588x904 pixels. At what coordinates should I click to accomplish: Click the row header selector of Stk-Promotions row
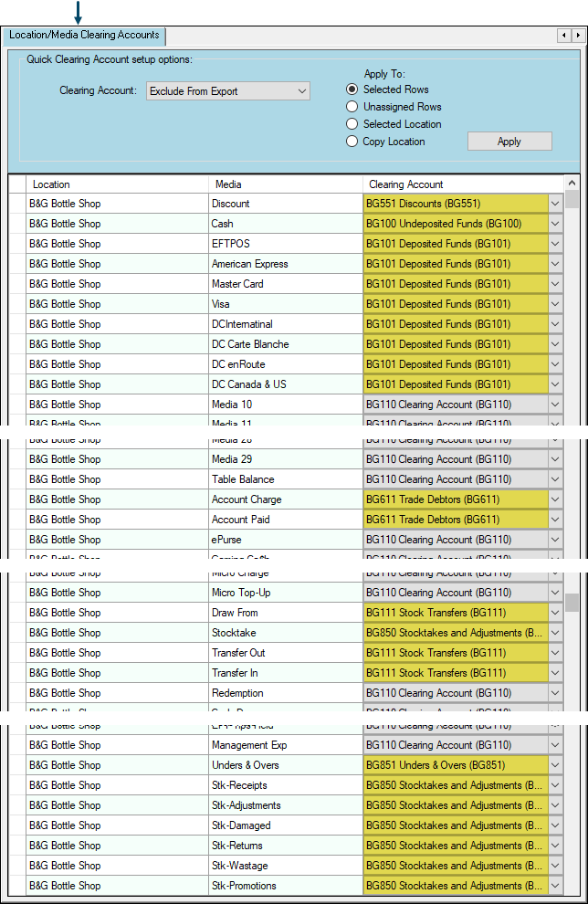pyautogui.click(x=17, y=886)
